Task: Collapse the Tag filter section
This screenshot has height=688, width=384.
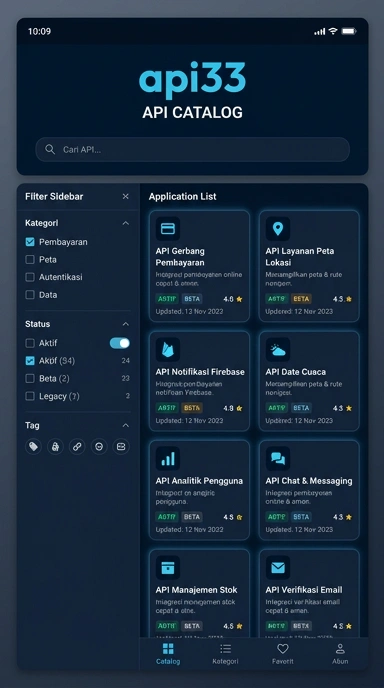Action: [x=126, y=425]
